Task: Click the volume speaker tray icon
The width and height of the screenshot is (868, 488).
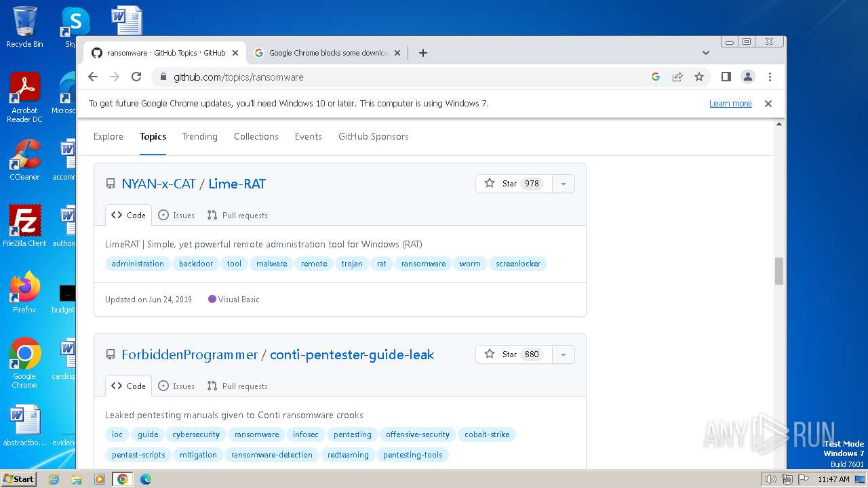Action: tap(770, 479)
